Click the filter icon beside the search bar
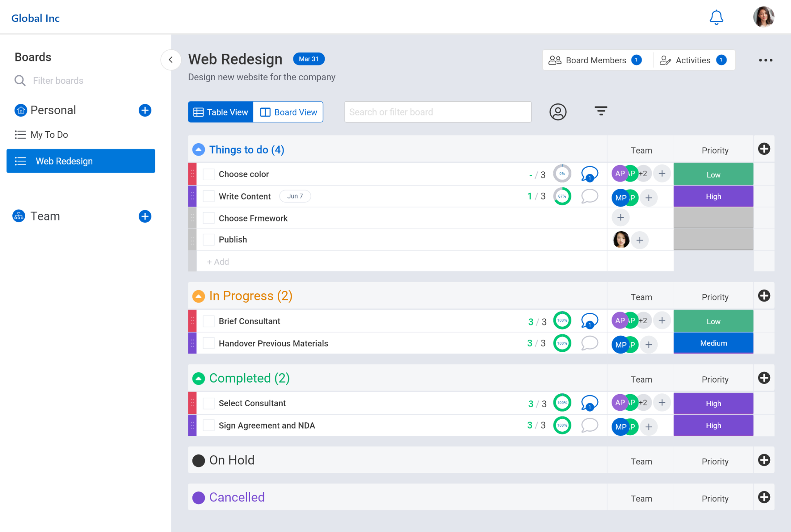 (600, 112)
